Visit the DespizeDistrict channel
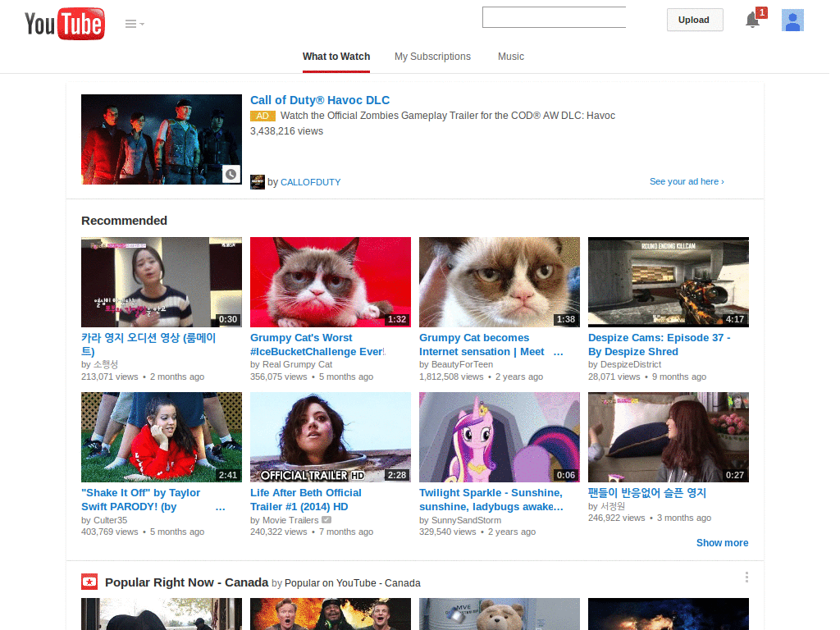 [631, 364]
